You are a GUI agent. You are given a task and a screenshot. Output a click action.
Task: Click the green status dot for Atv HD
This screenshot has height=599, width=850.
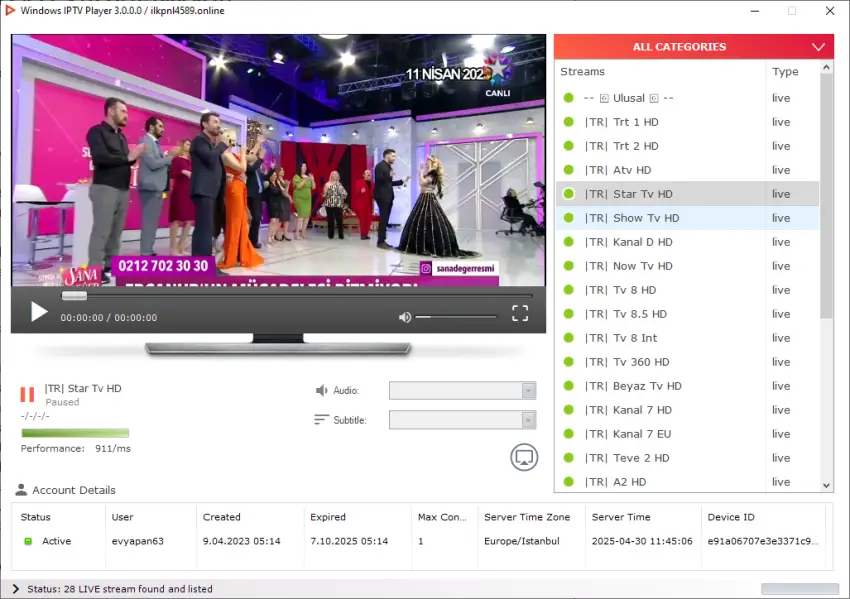(569, 170)
